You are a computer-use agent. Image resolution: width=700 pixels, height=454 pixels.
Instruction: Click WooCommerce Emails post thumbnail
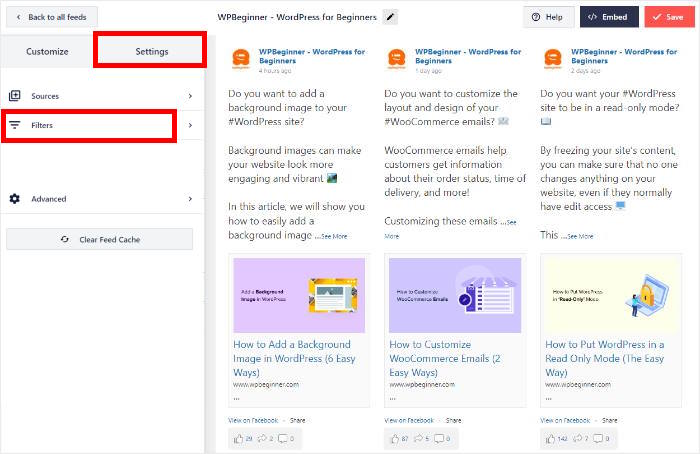(455, 295)
